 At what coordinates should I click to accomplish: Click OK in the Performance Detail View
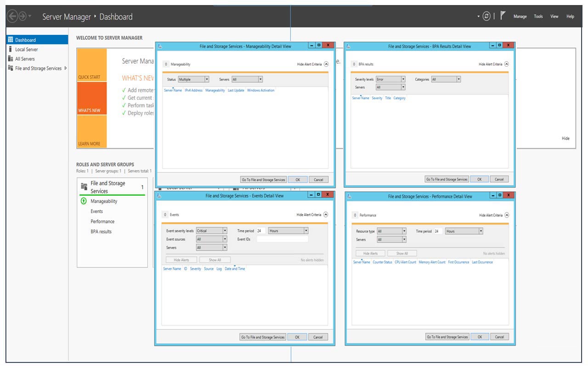click(x=480, y=337)
